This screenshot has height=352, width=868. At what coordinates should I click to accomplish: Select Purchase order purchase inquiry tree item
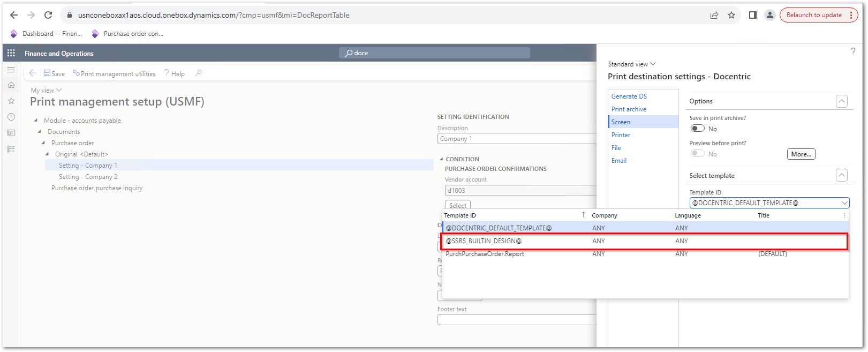(x=97, y=188)
